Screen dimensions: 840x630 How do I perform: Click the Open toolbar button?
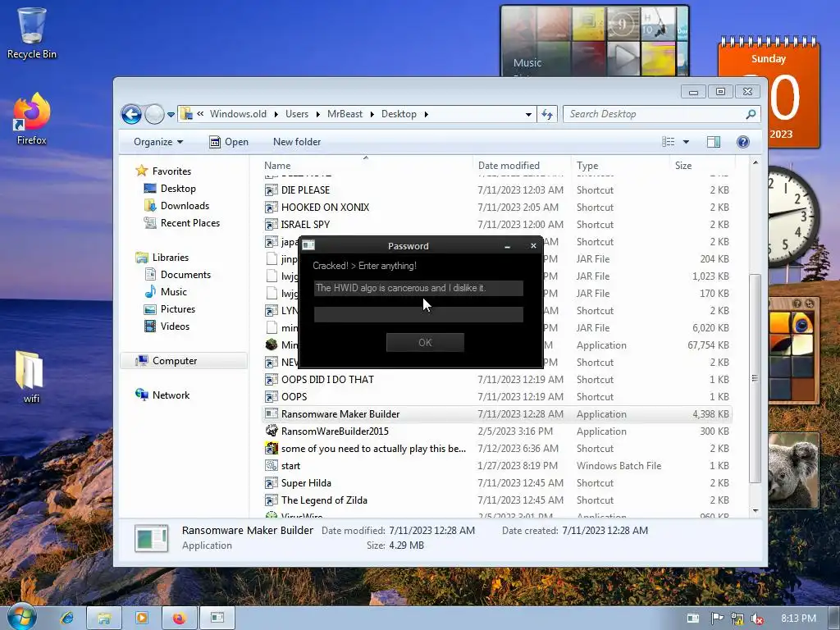[x=229, y=142]
